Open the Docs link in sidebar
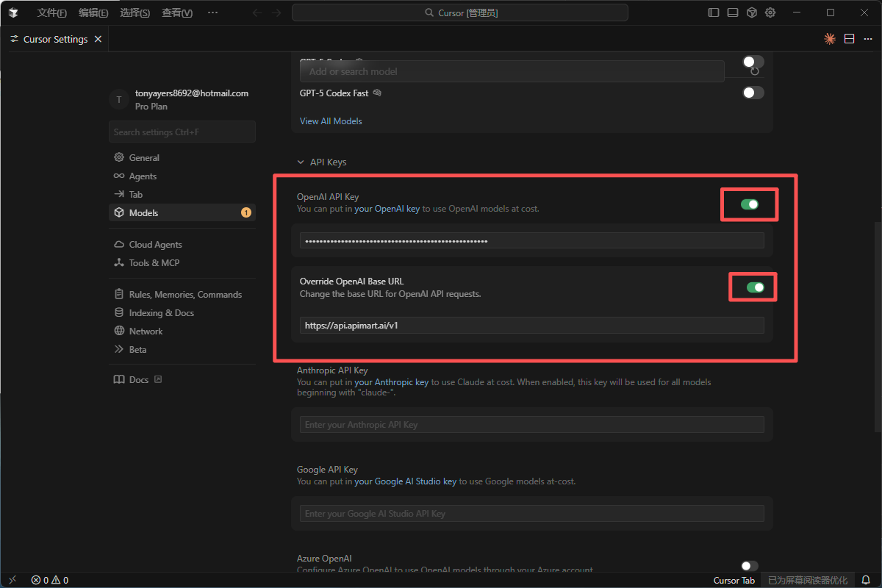882x588 pixels. click(x=182, y=379)
